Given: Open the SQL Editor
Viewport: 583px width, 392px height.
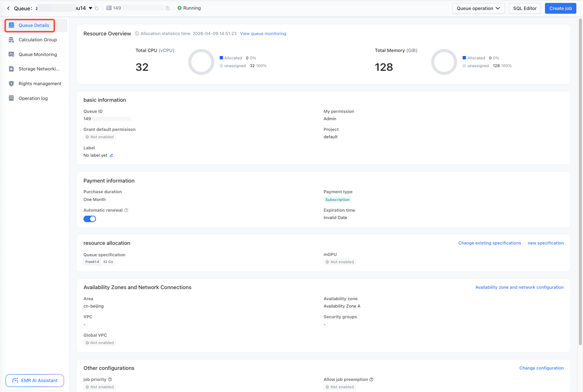Looking at the screenshot, I should (525, 8).
